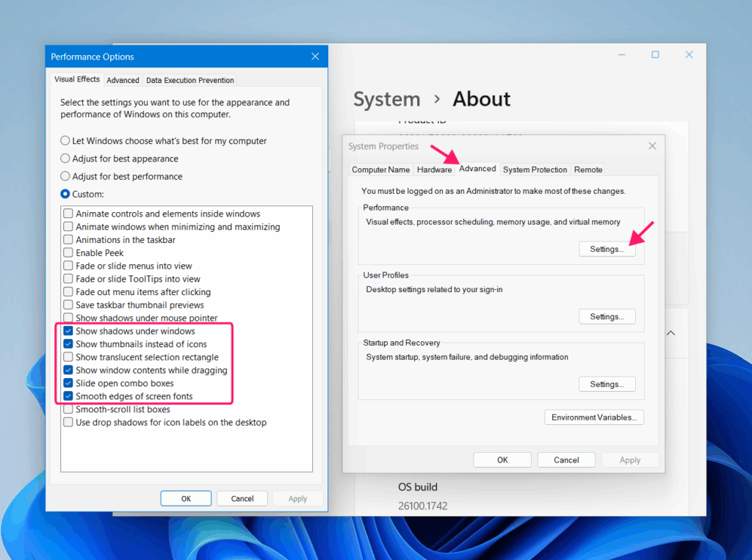Screen dimensions: 752x560
Task: Select Adjust for best performance
Action: (x=121, y=176)
